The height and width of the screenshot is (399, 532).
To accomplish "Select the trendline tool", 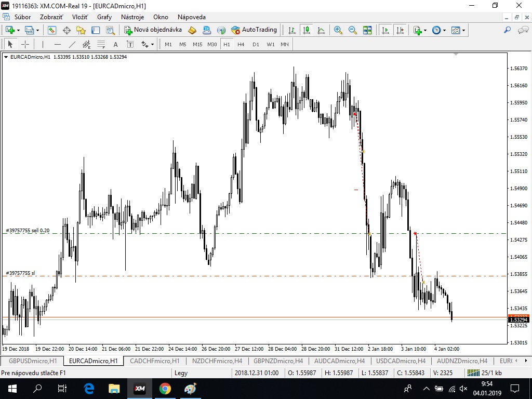I will click(72, 44).
